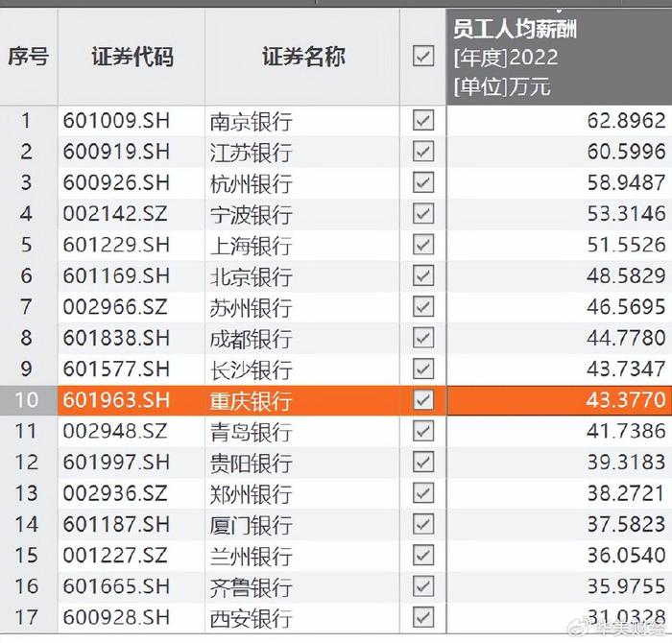Select stock code 002948.SZ

115,431
